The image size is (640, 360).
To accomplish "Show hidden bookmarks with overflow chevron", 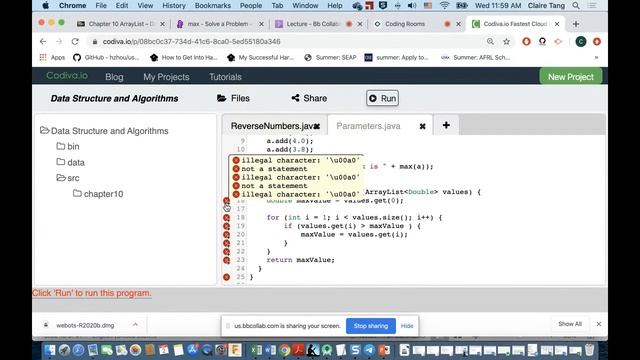I will click(596, 58).
